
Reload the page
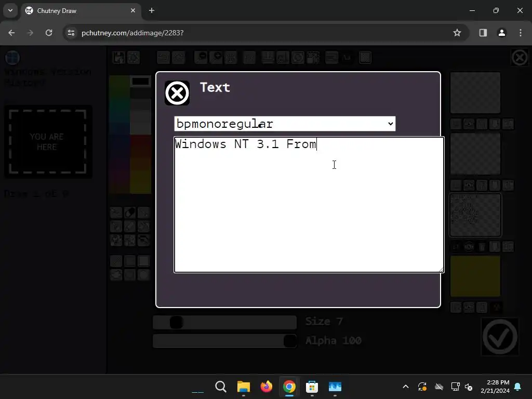49,33
